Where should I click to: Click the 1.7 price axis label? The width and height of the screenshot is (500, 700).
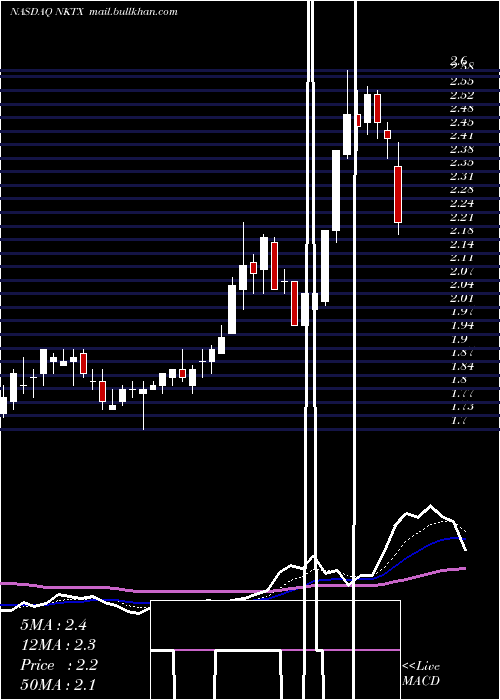pyautogui.click(x=458, y=420)
